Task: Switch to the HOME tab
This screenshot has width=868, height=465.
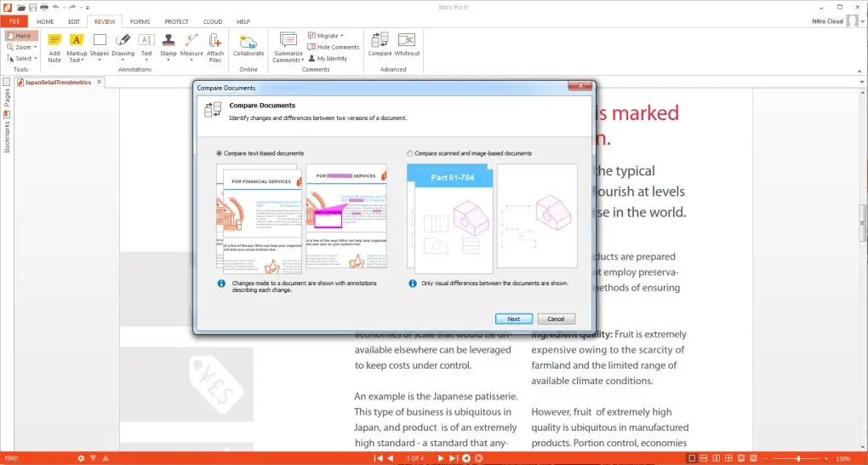Action: 45,21
